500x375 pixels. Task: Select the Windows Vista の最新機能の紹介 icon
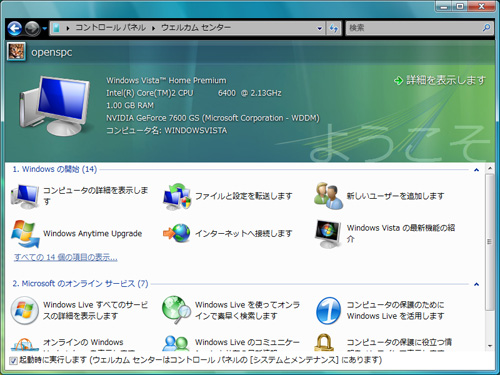click(x=328, y=234)
